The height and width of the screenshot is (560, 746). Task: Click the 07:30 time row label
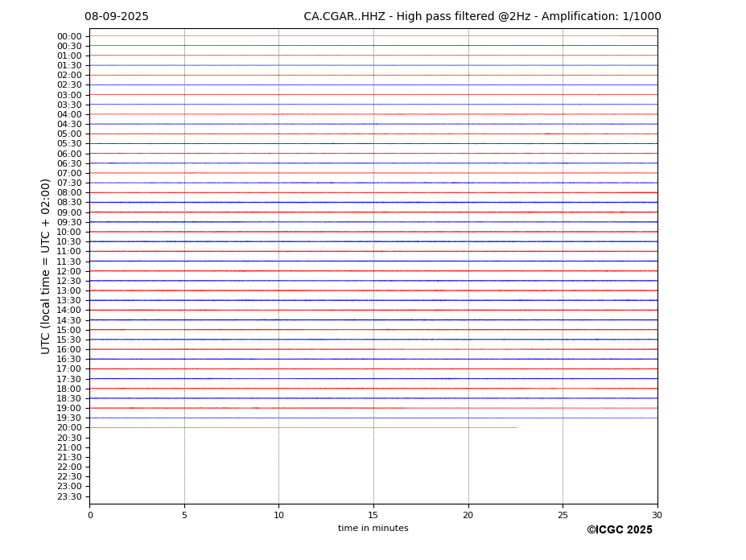[x=69, y=183]
